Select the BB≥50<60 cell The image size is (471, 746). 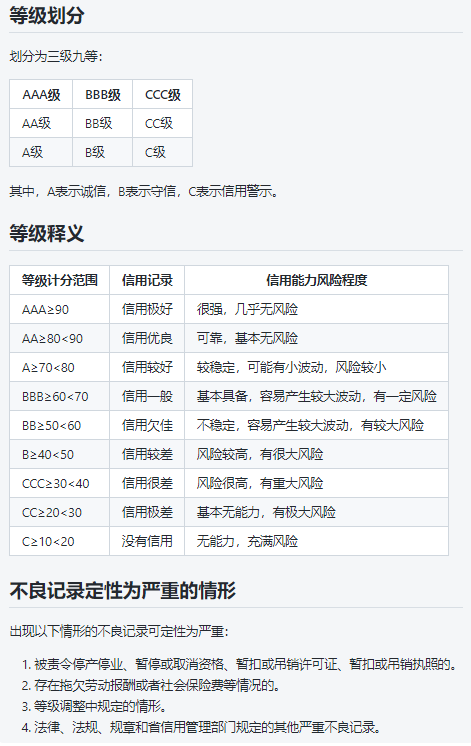[x=59, y=425]
